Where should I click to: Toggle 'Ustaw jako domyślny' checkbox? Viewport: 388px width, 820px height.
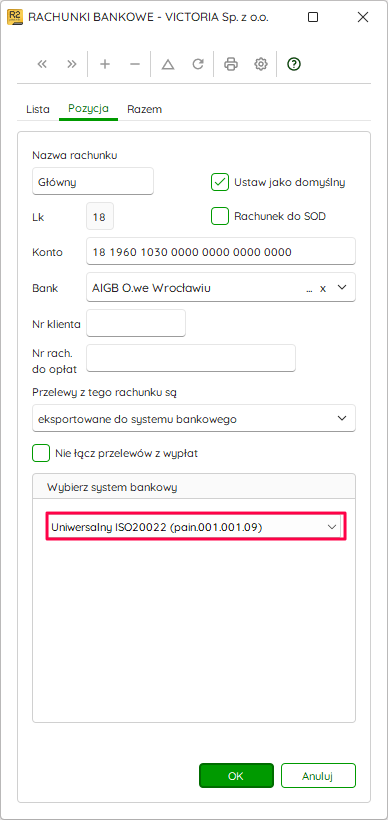click(220, 183)
